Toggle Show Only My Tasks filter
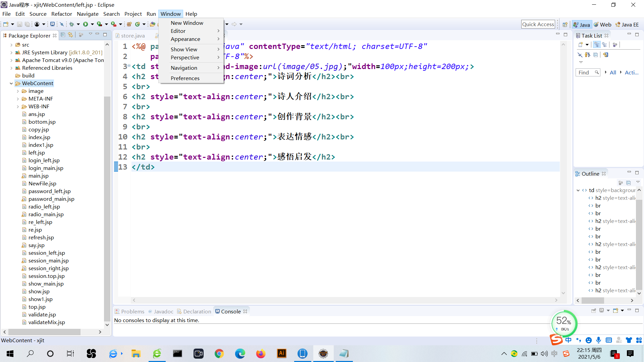The image size is (644, 362). click(x=588, y=55)
